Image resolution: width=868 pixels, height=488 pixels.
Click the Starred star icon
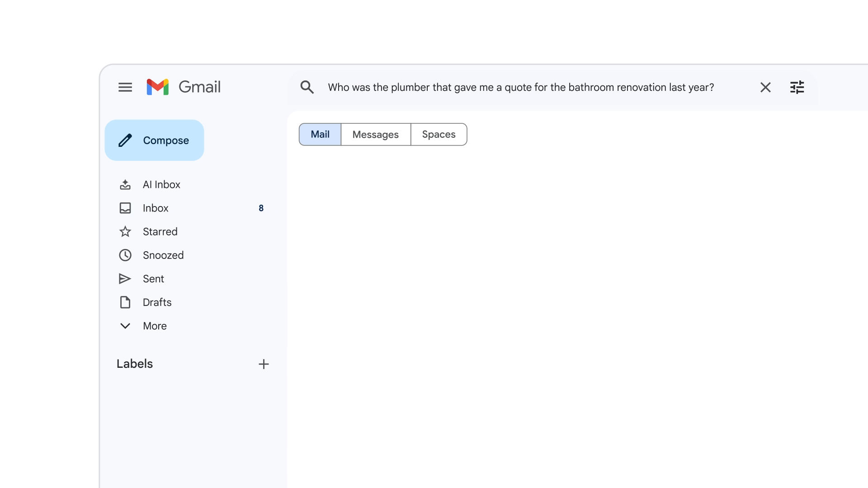(125, 232)
